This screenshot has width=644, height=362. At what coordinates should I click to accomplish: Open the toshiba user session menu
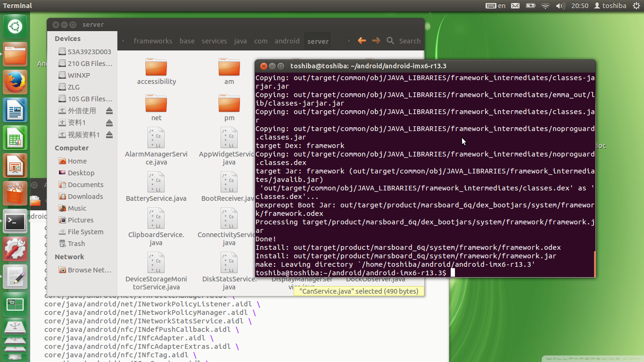coord(610,6)
